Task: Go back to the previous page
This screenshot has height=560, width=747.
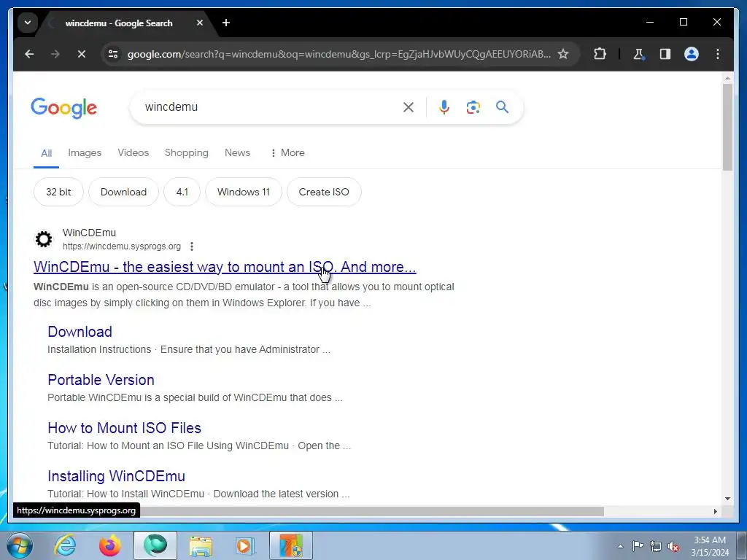Action: coord(29,54)
